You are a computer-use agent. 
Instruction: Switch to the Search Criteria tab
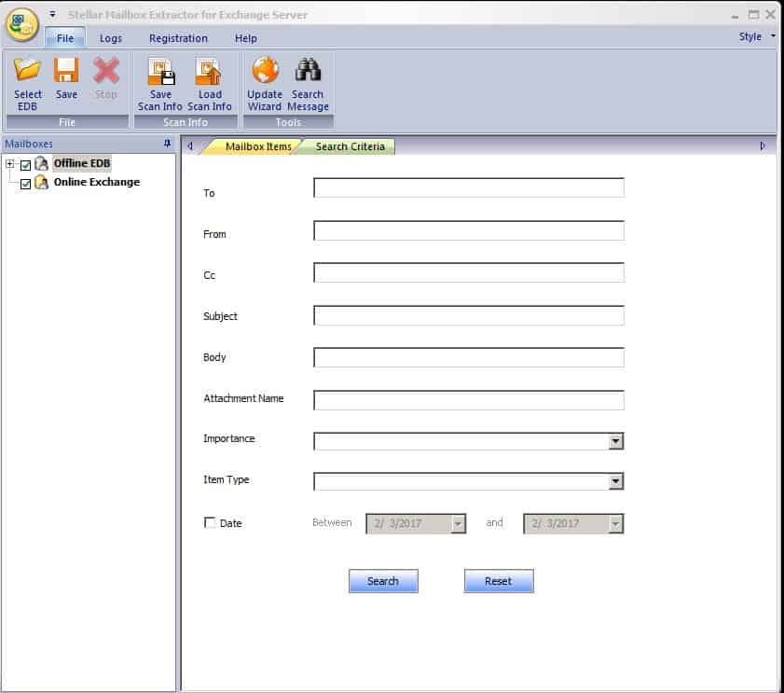(x=350, y=146)
